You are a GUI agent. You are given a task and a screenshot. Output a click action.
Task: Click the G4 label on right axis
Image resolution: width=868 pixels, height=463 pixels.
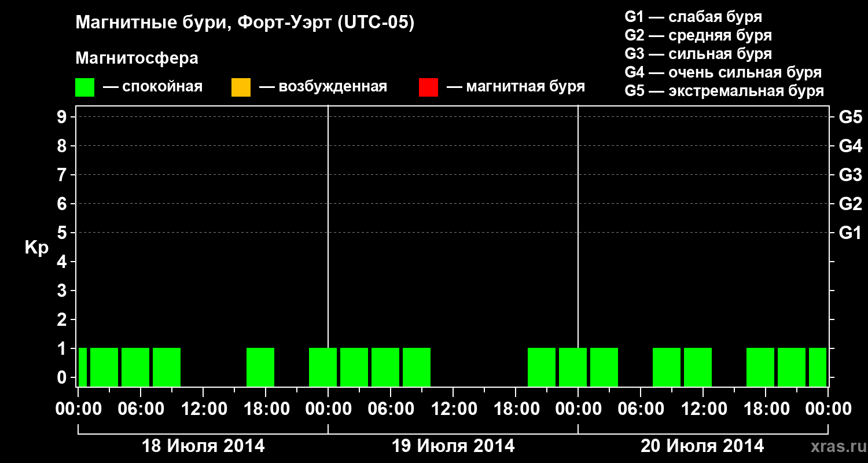pyautogui.click(x=851, y=146)
